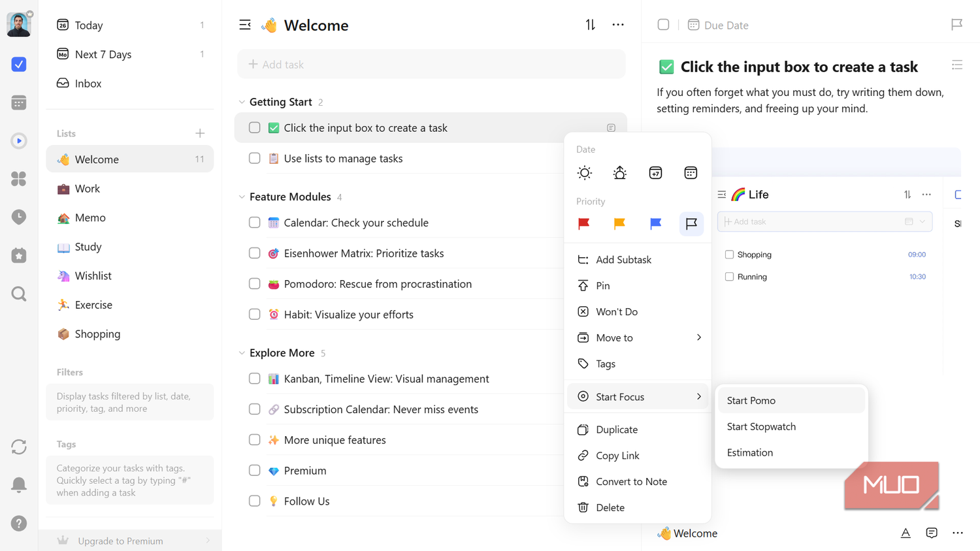Choose Start Stopwatch option
The height and width of the screenshot is (551, 980).
pyautogui.click(x=791, y=427)
